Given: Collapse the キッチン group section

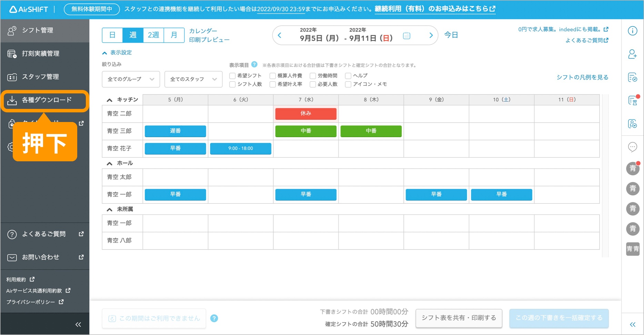Looking at the screenshot, I should click(x=110, y=100).
